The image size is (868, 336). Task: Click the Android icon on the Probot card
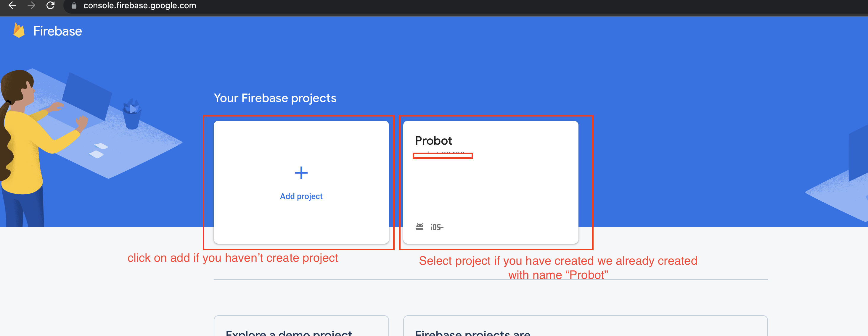click(419, 227)
